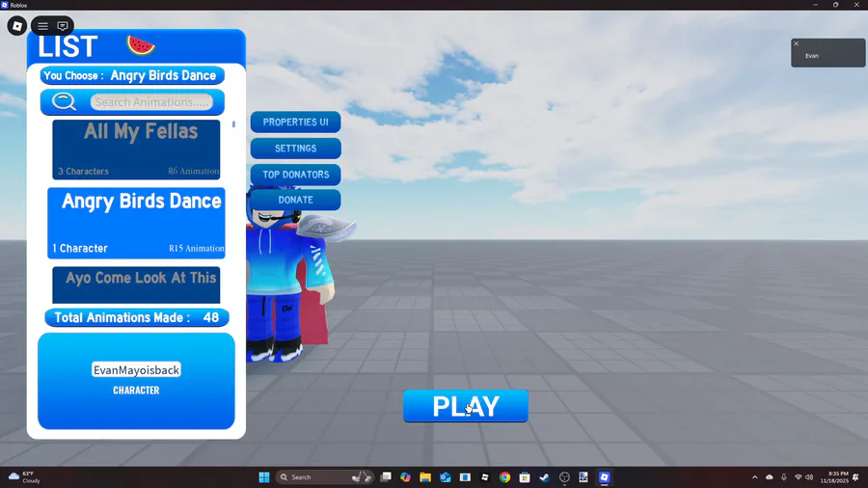Toggle the chat window icon
Screen dimensions: 868x488
[x=63, y=26]
